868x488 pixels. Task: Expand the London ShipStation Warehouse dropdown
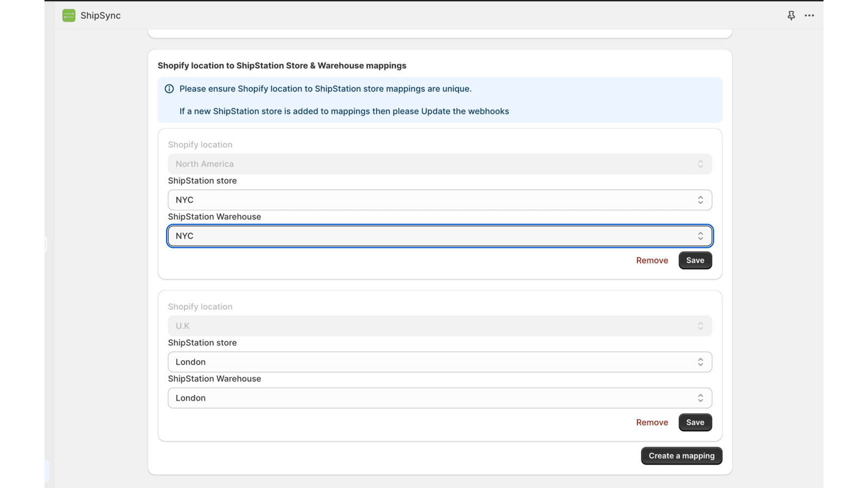[439, 398]
